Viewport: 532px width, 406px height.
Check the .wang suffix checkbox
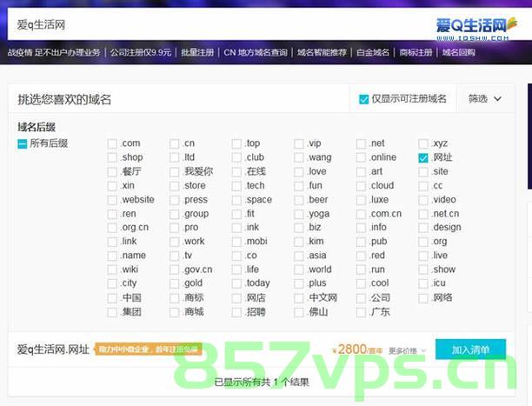[x=298, y=158]
